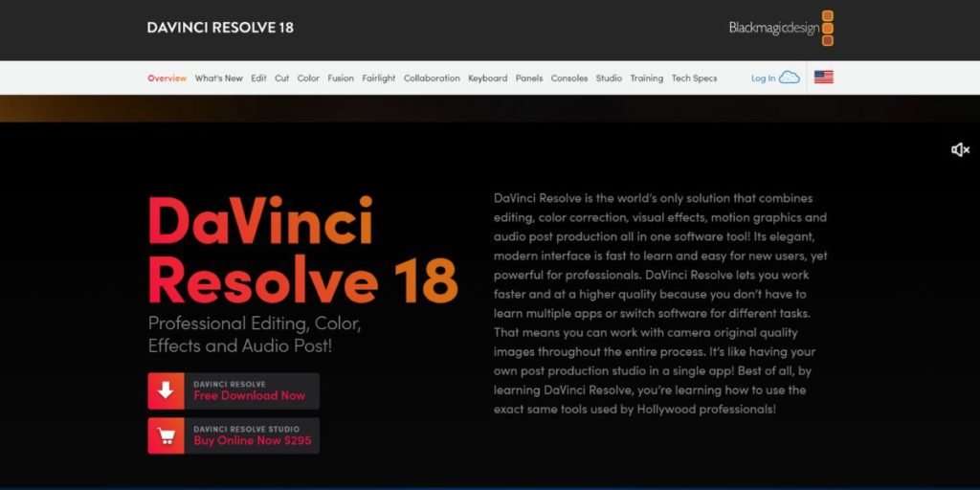Open the Color tab
This screenshot has height=490, width=980.
pyautogui.click(x=308, y=78)
